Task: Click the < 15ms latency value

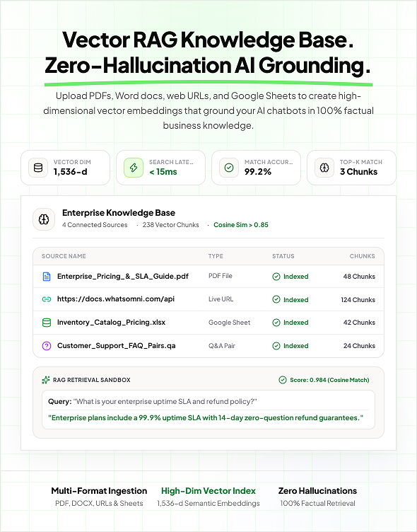Action: coord(163,172)
